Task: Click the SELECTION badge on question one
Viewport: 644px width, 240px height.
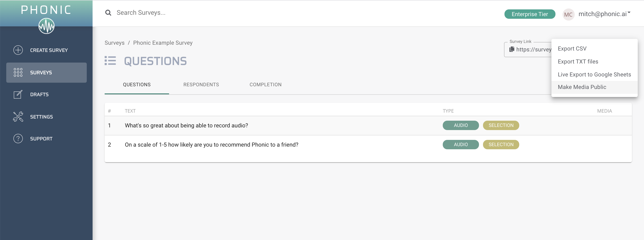Action: (x=501, y=125)
